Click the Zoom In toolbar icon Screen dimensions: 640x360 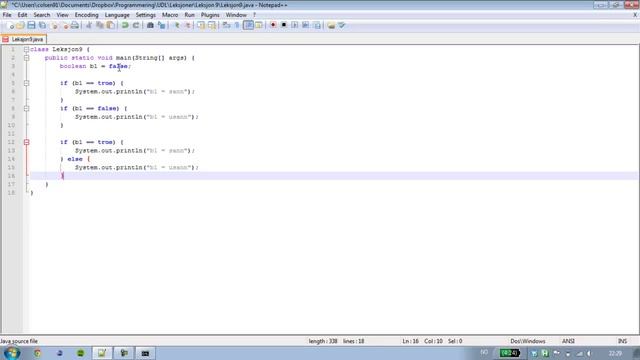(x=177, y=25)
